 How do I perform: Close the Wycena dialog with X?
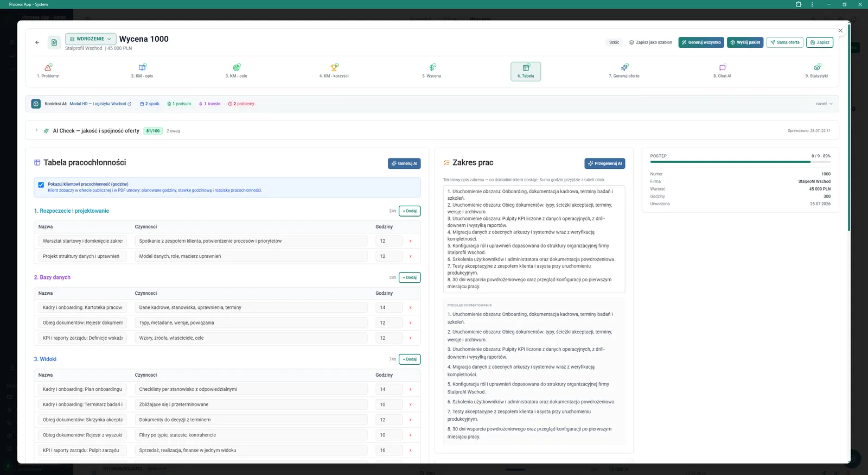tap(840, 30)
